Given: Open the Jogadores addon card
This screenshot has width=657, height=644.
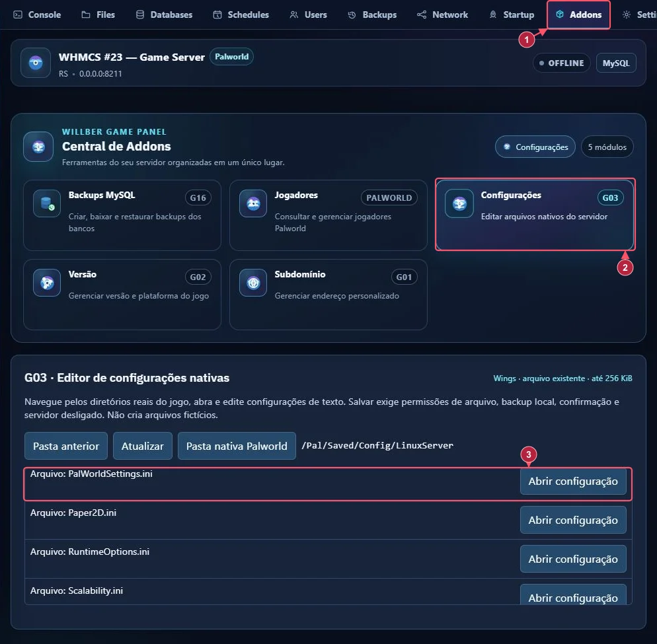Looking at the screenshot, I should [328, 215].
